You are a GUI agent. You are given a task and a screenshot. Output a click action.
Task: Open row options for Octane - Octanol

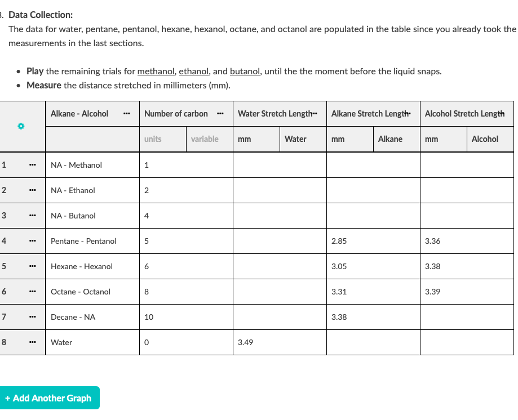coord(32,292)
